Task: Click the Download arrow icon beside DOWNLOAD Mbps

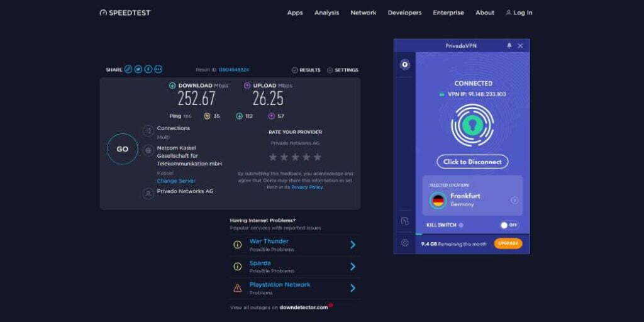Action: (172, 86)
